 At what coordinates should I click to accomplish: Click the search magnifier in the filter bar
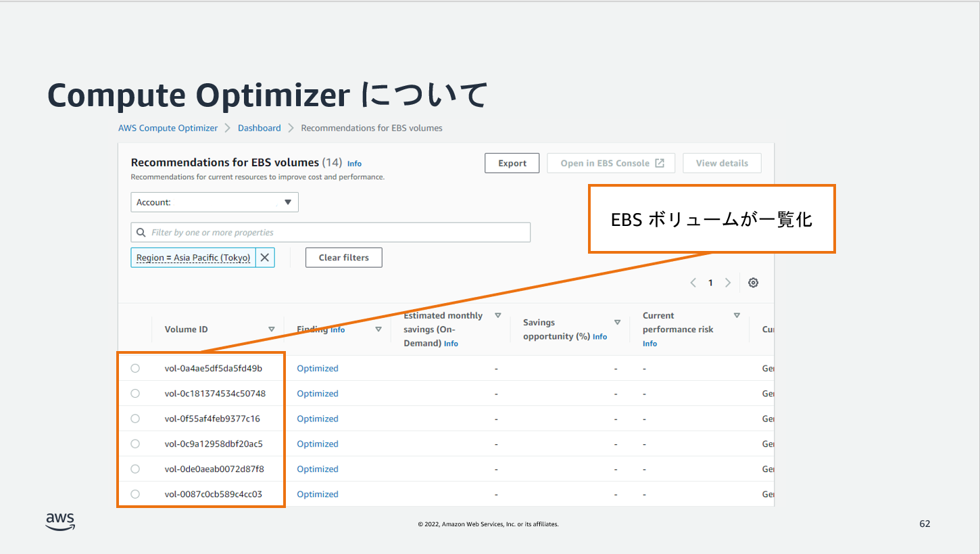click(x=141, y=232)
